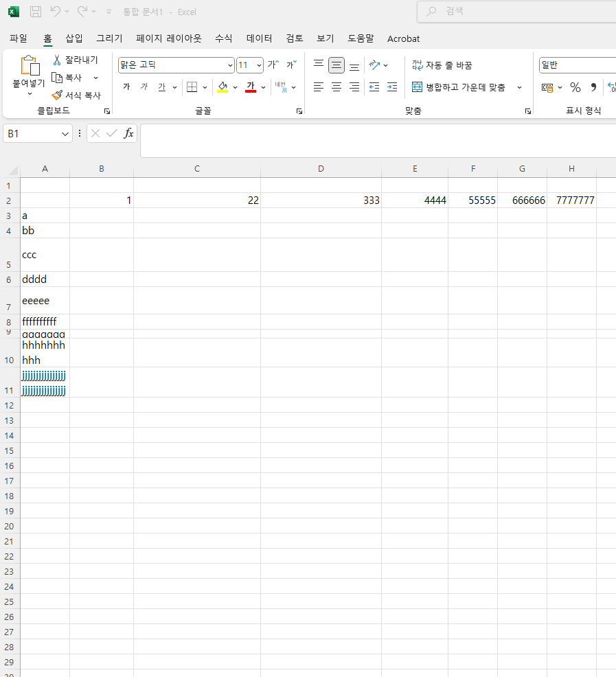The image size is (616, 677).
Task: Click the Decrease Indent icon
Action: pos(374,87)
